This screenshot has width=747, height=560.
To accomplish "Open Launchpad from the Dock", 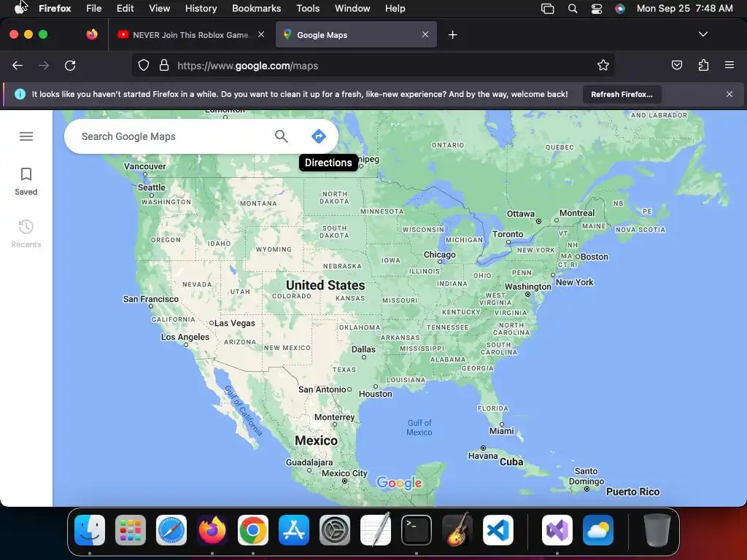I will tap(131, 530).
